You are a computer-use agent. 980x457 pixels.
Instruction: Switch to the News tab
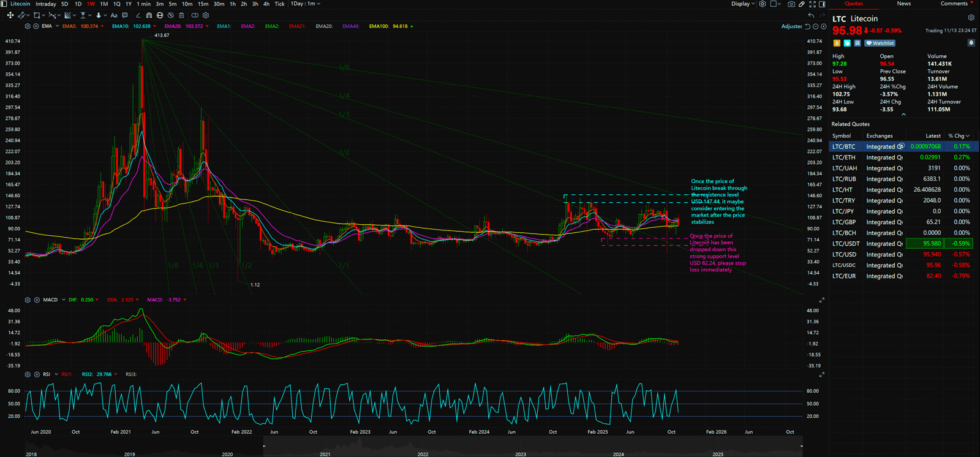903,4
